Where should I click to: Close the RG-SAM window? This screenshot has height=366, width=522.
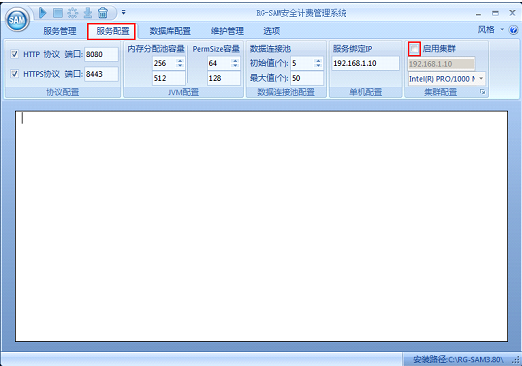click(x=512, y=13)
